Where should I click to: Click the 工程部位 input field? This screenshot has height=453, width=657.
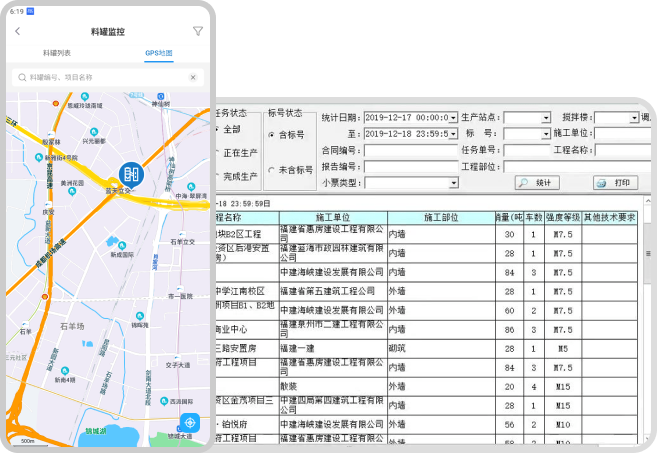tap(577, 167)
